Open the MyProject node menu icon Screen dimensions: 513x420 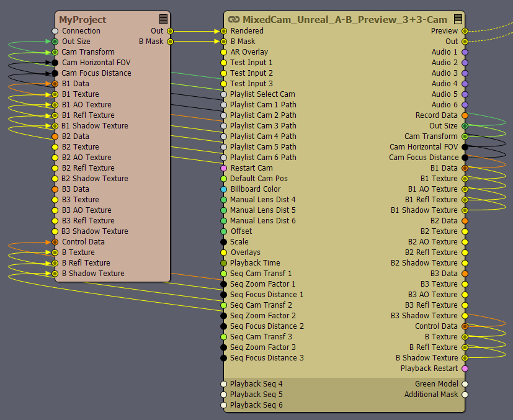tap(163, 19)
